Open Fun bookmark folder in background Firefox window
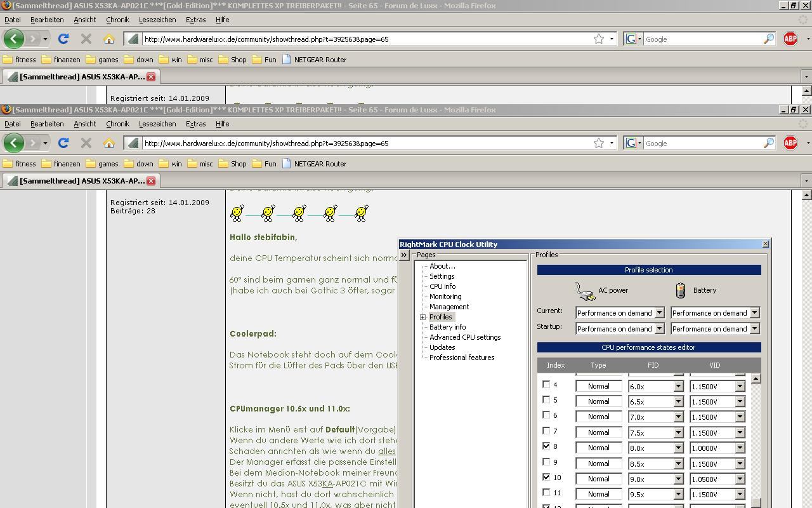 tap(264, 60)
